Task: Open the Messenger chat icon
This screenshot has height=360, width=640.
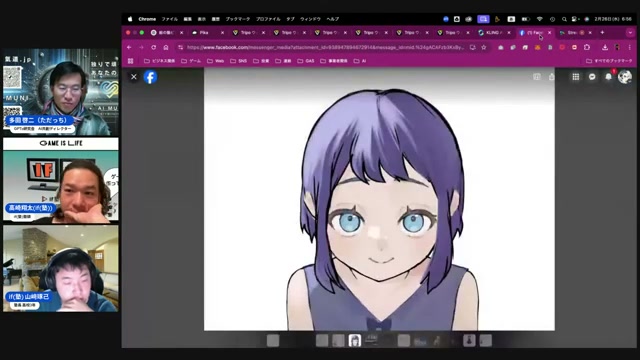Action: click(x=592, y=77)
